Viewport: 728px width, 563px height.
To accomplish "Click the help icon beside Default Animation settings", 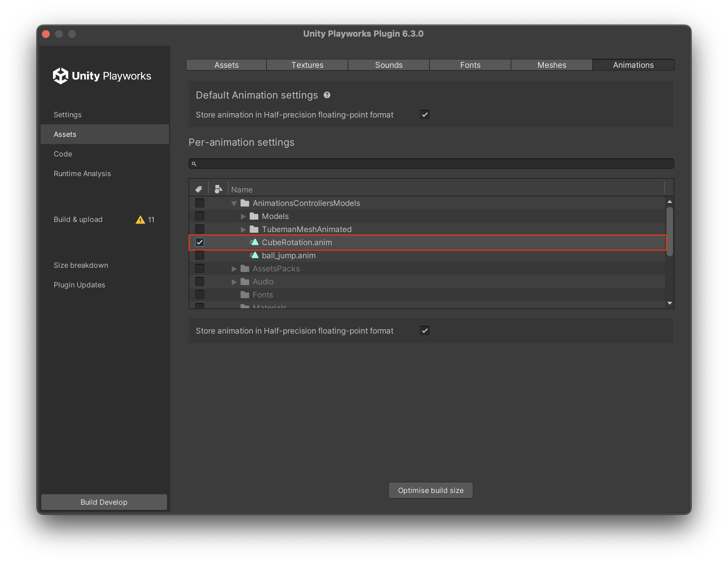I will click(327, 95).
